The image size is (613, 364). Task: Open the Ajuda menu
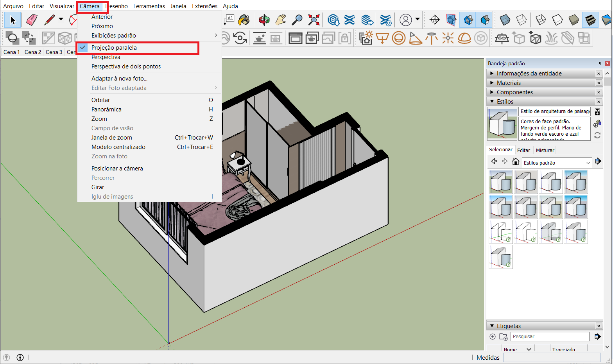[x=230, y=6]
